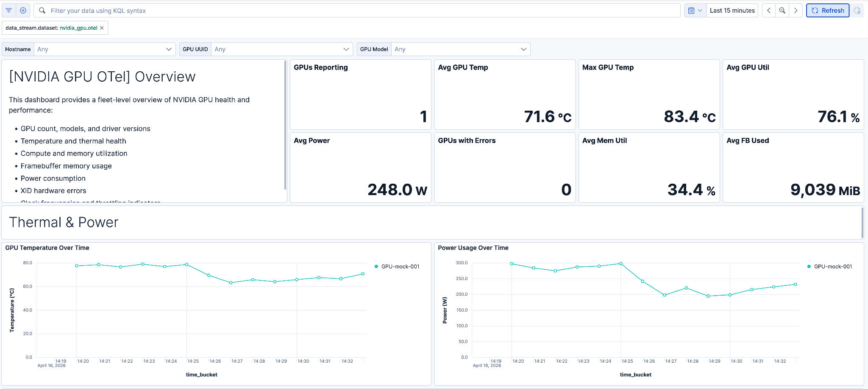Click the XID hardware errors bullet

click(53, 191)
